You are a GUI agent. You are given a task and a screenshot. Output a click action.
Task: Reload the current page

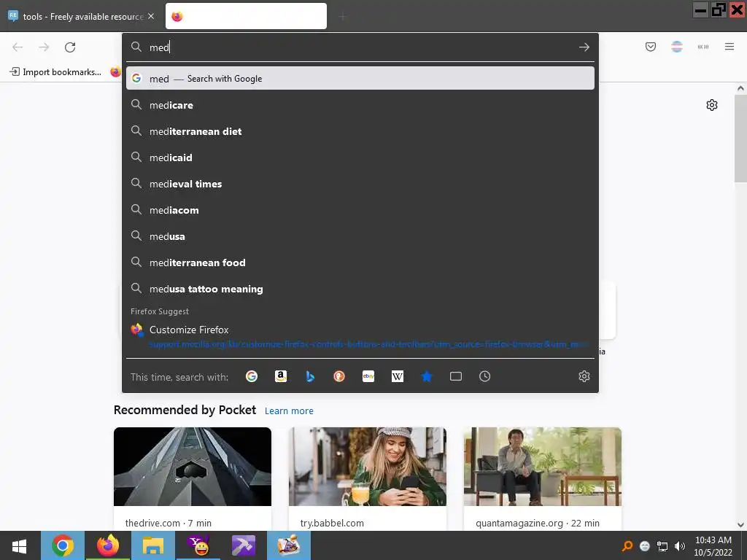pyautogui.click(x=70, y=47)
